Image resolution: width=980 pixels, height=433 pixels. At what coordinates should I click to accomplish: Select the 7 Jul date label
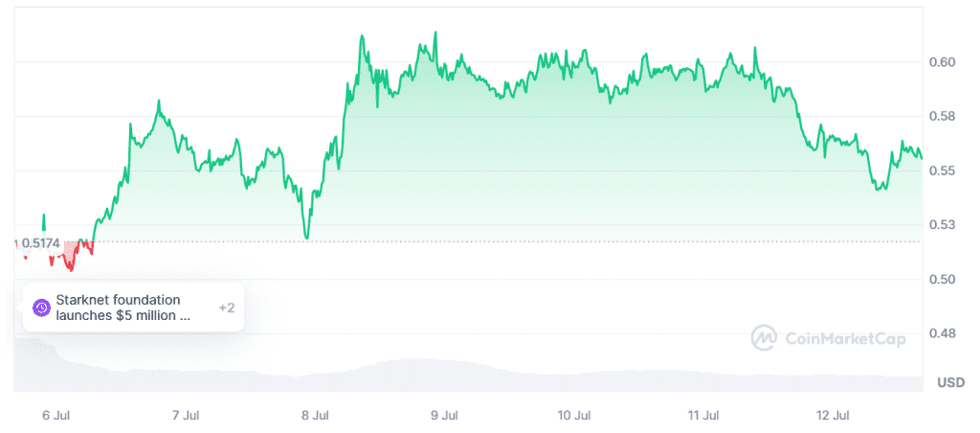[185, 415]
